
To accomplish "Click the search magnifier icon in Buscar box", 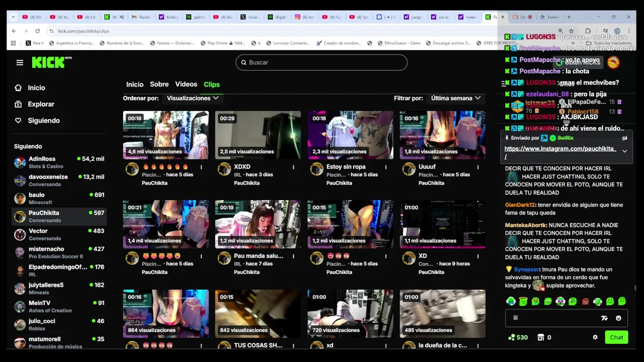I will (x=244, y=62).
